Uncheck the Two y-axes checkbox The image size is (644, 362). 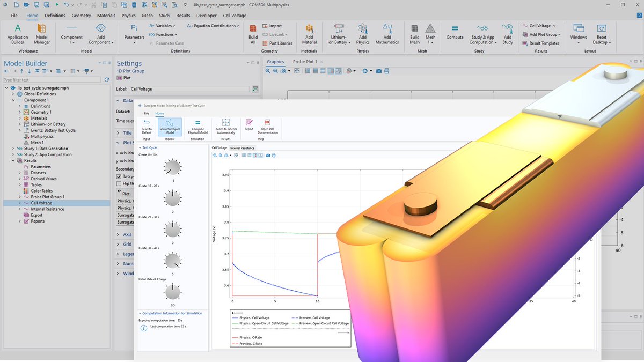[x=119, y=176]
